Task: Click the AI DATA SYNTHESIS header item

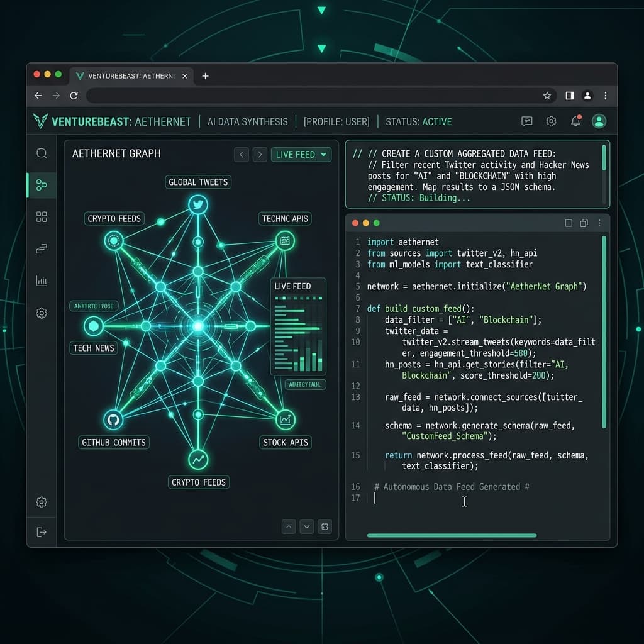Action: (x=248, y=121)
